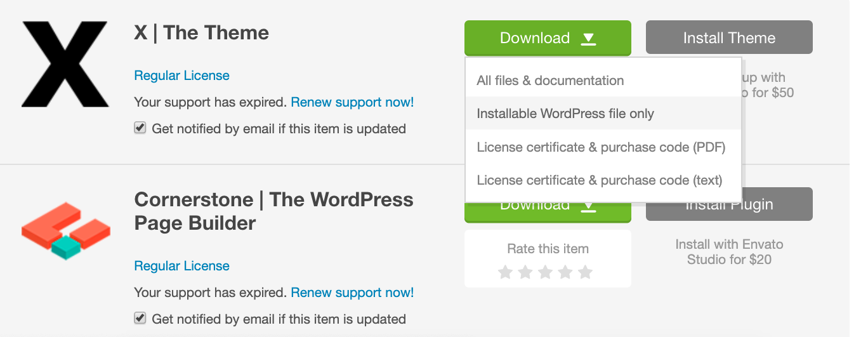Screen dimensions: 868x337
Task: Click the Install Theme button
Action: pyautogui.click(x=729, y=37)
